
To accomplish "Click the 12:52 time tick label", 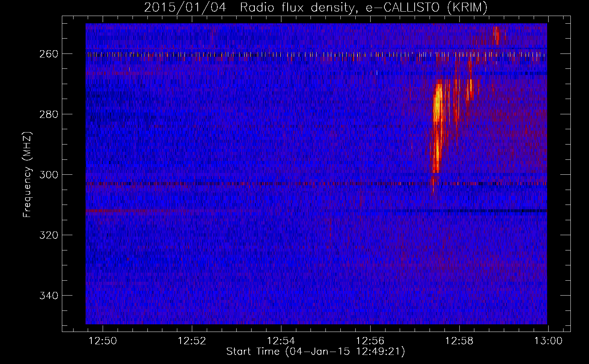I will tap(192, 341).
